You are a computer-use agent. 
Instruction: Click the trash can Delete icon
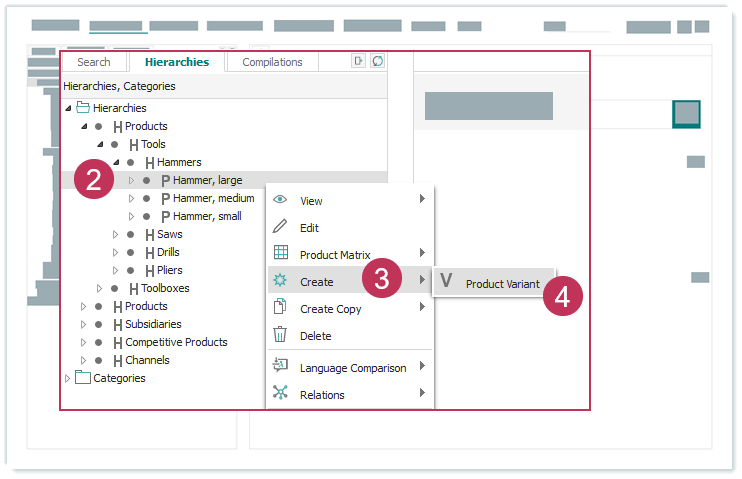281,336
